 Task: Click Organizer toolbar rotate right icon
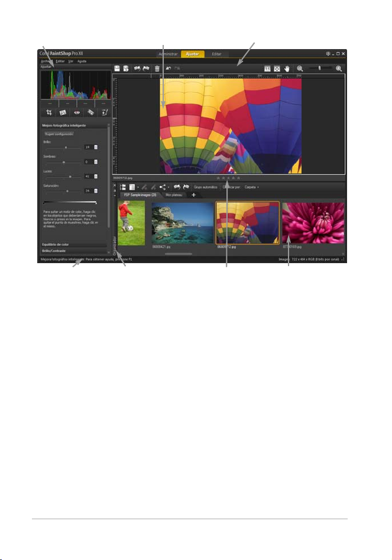click(x=186, y=187)
